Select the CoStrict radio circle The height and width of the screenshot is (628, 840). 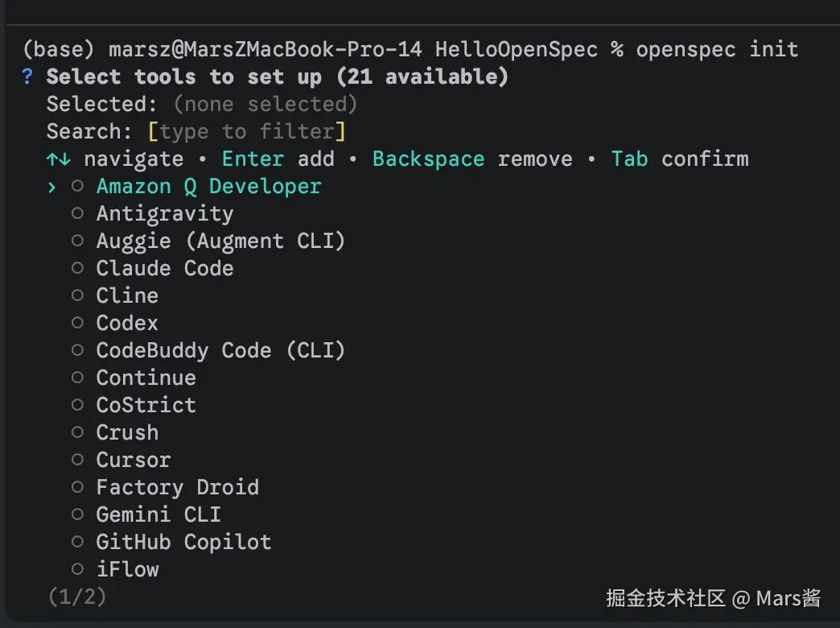tap(78, 405)
